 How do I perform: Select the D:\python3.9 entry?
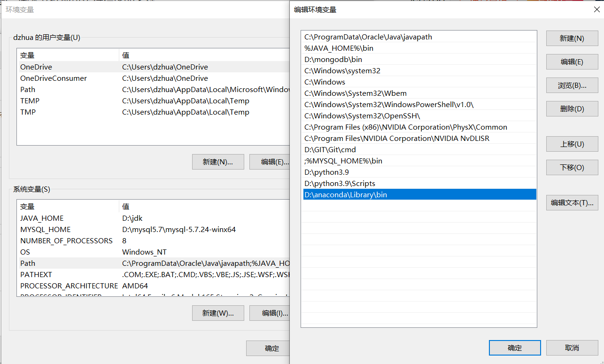click(x=419, y=172)
